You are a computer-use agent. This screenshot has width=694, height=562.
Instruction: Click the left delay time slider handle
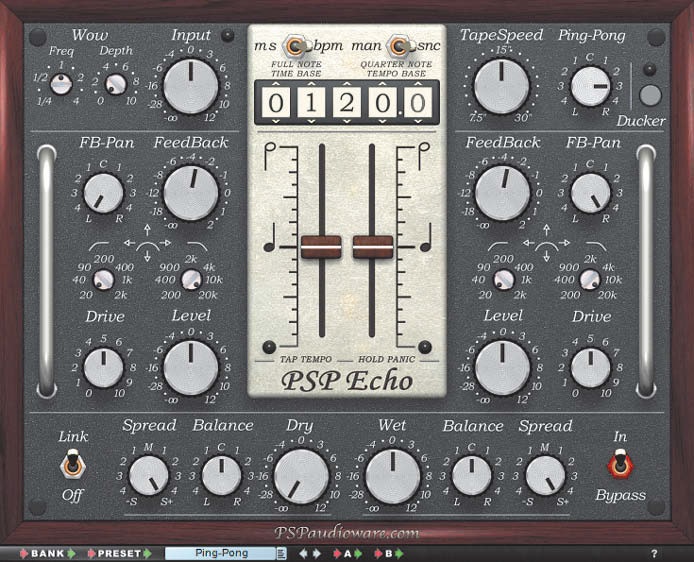point(321,247)
